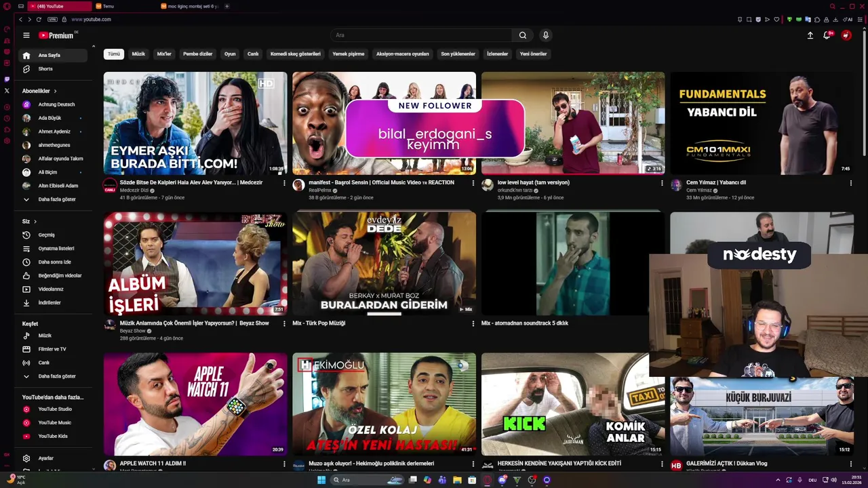Open options menu for Cem Yılmaz video
This screenshot has height=488, width=868.
[851, 183]
